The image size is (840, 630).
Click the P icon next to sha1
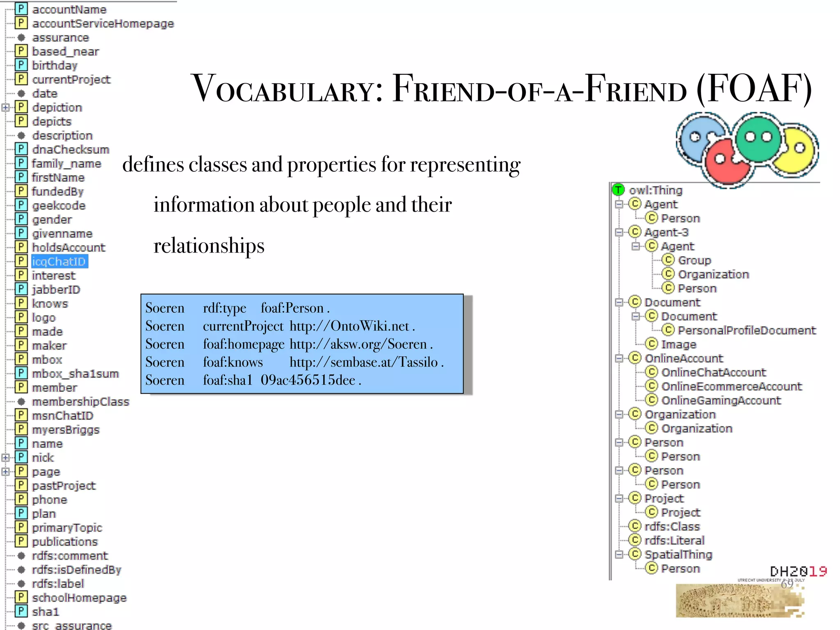(21, 611)
